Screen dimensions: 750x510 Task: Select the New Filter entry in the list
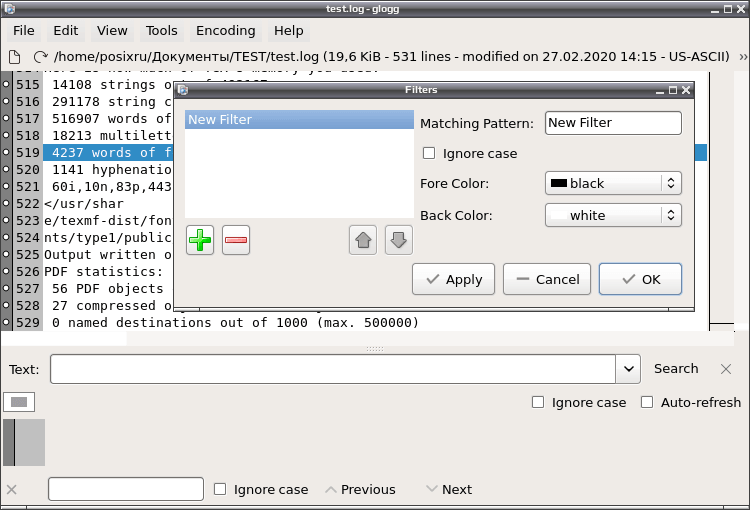pyautogui.click(x=299, y=120)
